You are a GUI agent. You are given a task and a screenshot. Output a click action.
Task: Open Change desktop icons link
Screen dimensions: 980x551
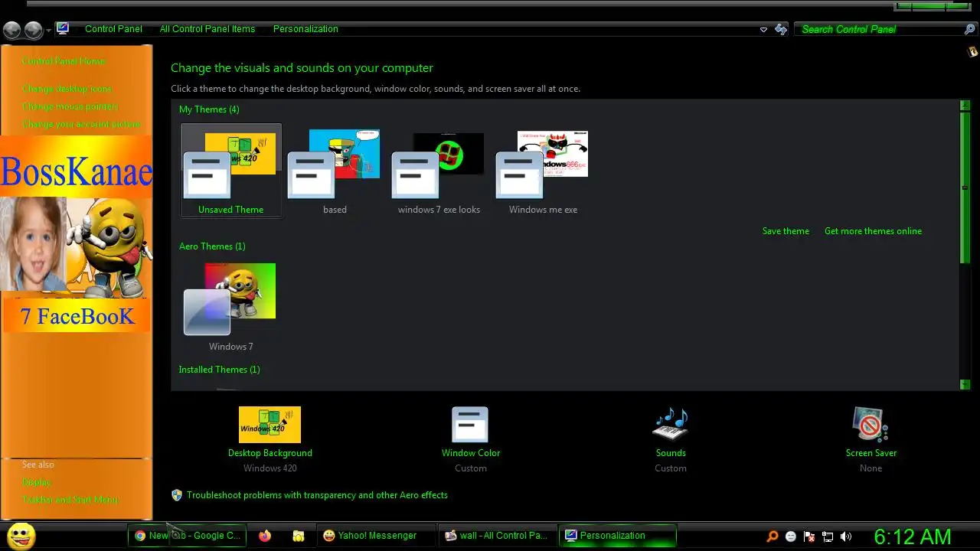pyautogui.click(x=67, y=89)
